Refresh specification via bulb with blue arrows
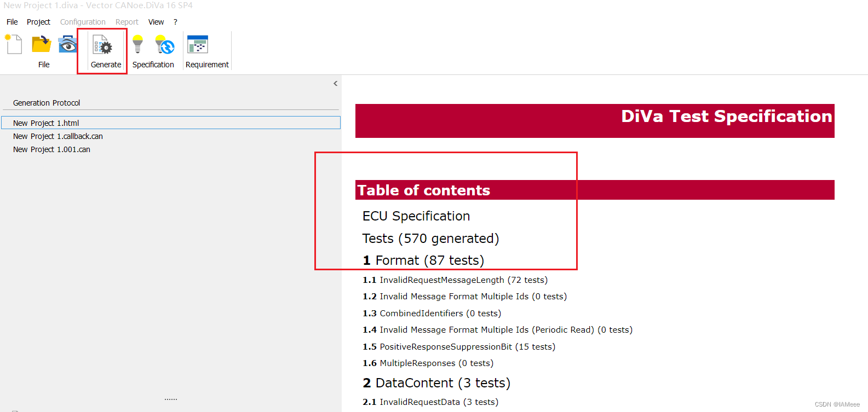Viewport: 868px width, 412px height. (x=164, y=44)
